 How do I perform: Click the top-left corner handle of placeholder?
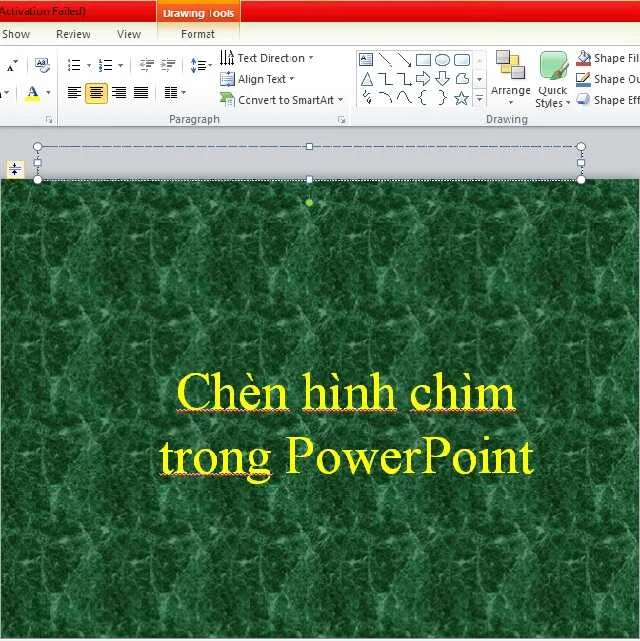tap(38, 146)
